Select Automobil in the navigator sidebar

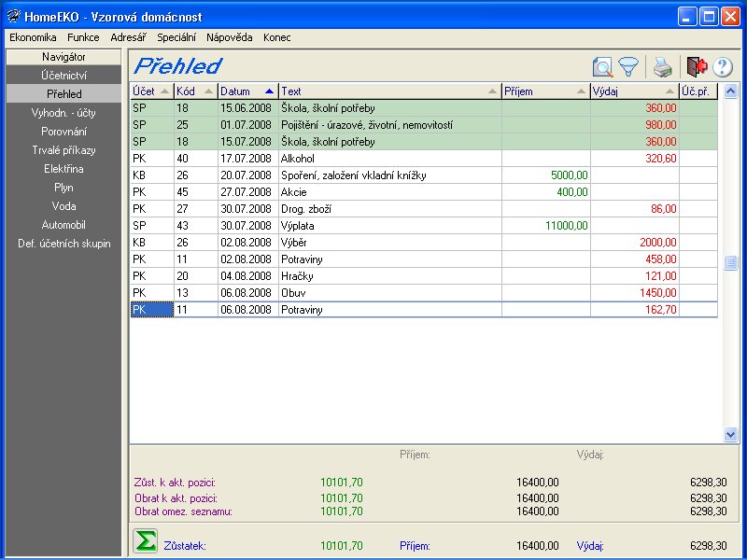tap(63, 225)
